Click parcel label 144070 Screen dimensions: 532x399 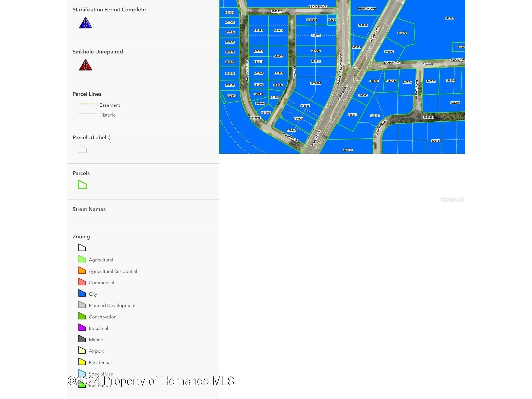[316, 35]
